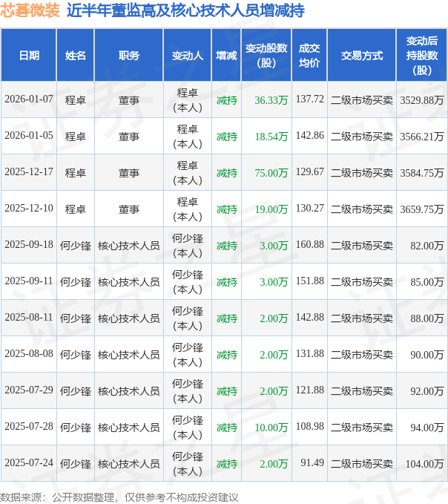Viewport: 448px width, 504px height.
Task: Click holdings value 3566.21万
Action: tap(422, 137)
